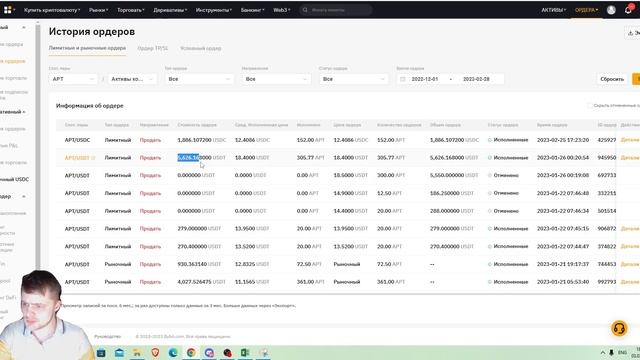Click average price 11.1565 USDT
The height and width of the screenshot is (360, 640).
tap(252, 282)
